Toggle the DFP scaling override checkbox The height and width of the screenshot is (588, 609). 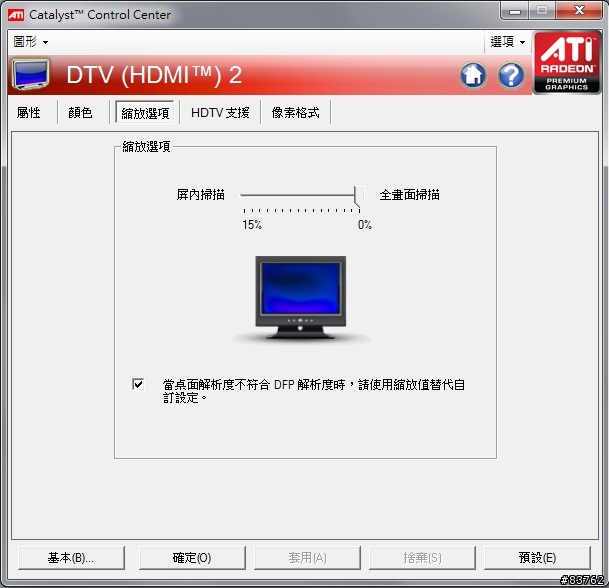coord(138,384)
